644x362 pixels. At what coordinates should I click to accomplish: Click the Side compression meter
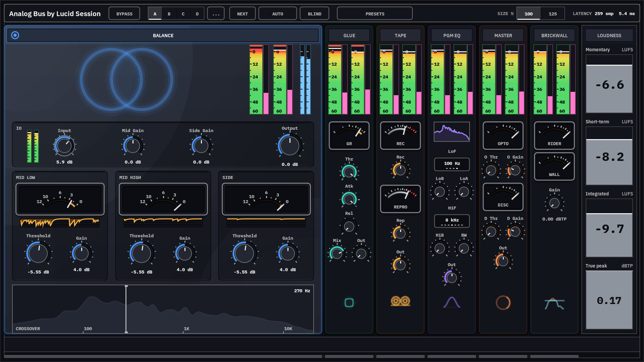pyautogui.click(x=266, y=199)
